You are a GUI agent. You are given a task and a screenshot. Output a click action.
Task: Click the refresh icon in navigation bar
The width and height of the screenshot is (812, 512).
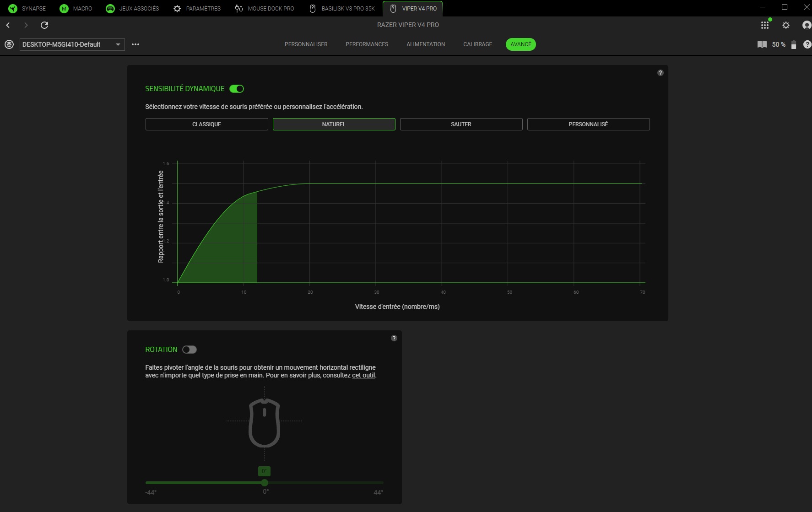coord(44,25)
